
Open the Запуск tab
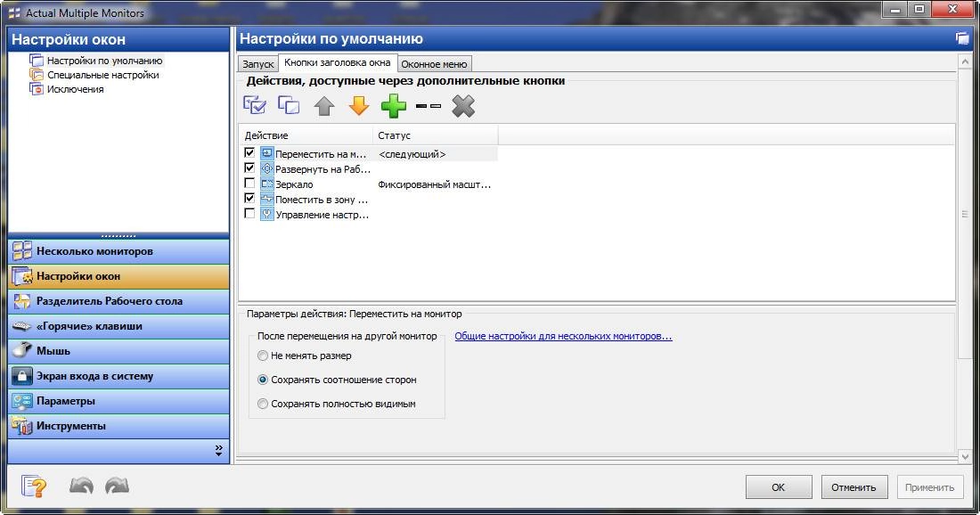[x=257, y=64]
